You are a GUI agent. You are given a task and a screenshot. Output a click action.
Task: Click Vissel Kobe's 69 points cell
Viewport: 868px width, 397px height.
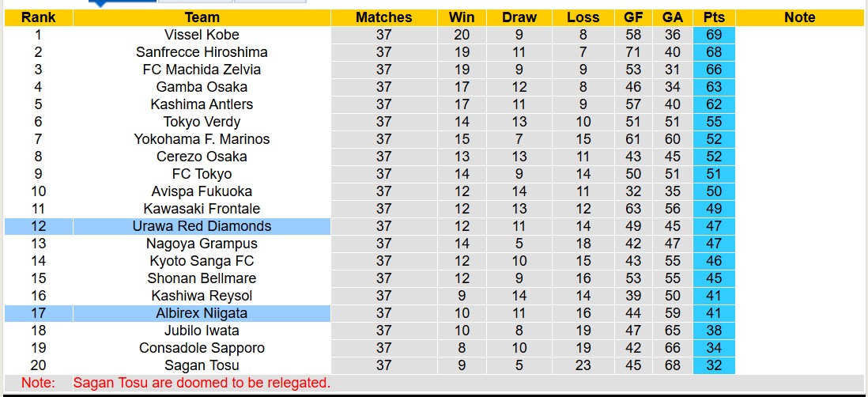tap(714, 35)
